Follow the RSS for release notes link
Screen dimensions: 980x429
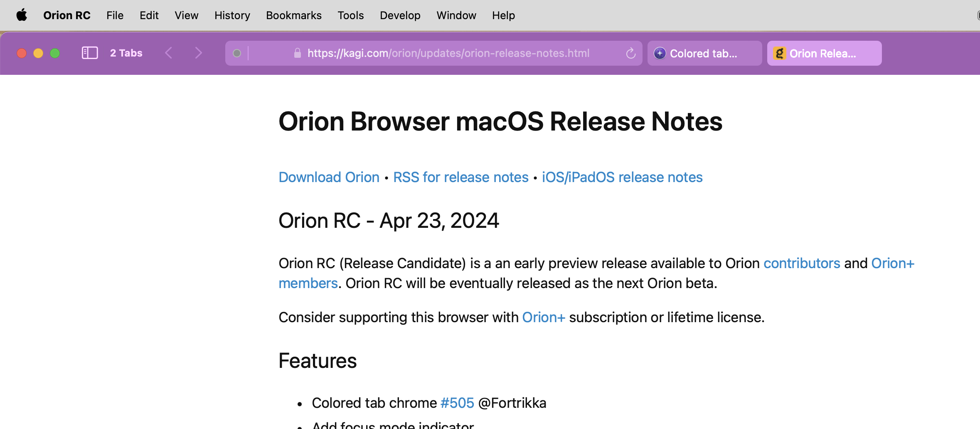coord(460,177)
